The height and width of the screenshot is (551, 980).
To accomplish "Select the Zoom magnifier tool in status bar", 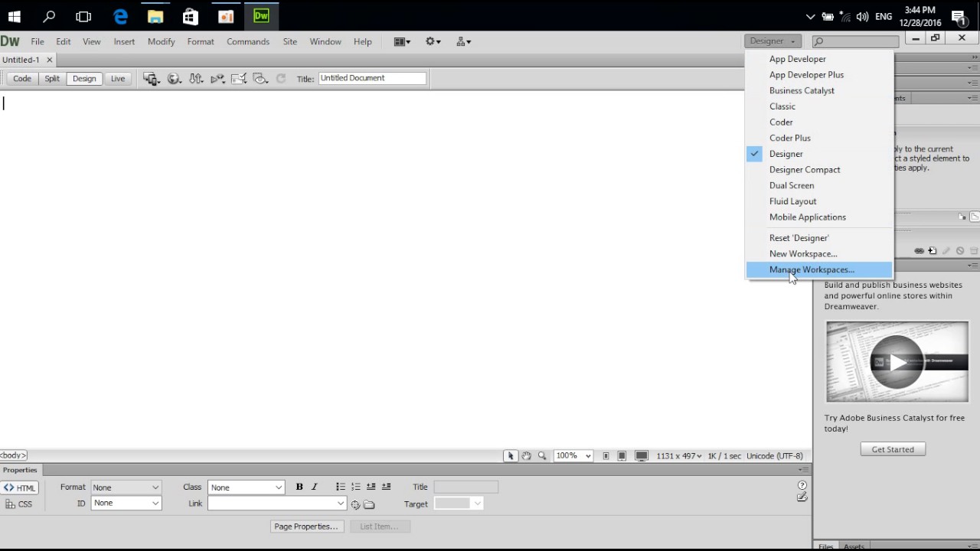I will coord(542,456).
